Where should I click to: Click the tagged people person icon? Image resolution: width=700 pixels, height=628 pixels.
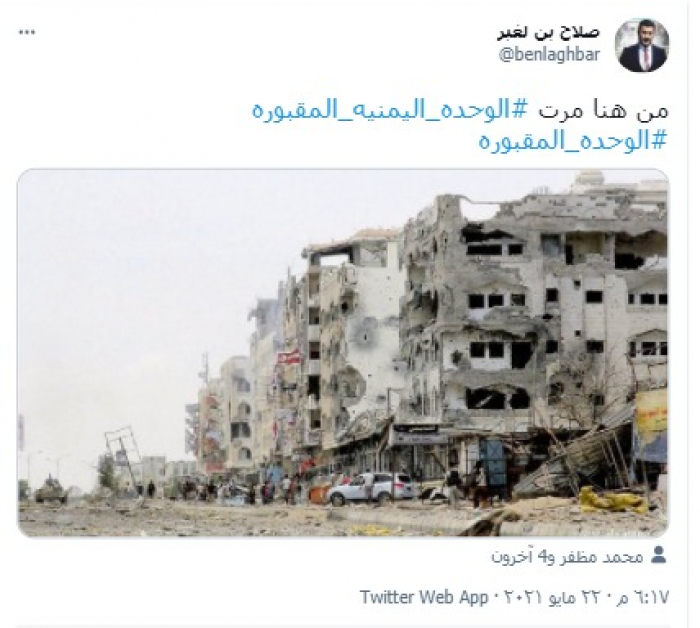point(659,555)
